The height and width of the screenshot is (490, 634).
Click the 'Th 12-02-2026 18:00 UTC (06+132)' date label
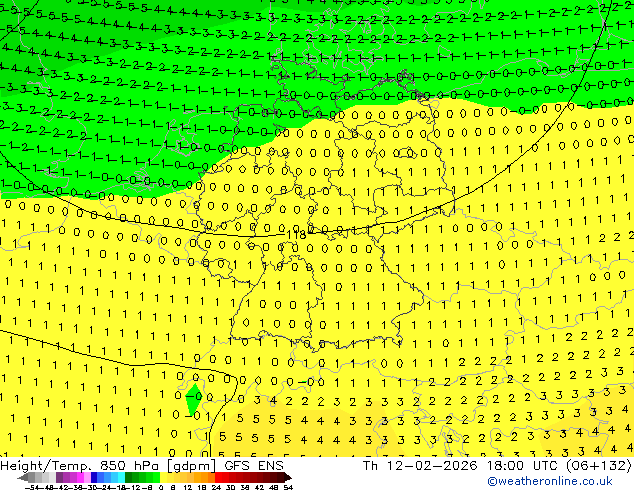[497, 465]
